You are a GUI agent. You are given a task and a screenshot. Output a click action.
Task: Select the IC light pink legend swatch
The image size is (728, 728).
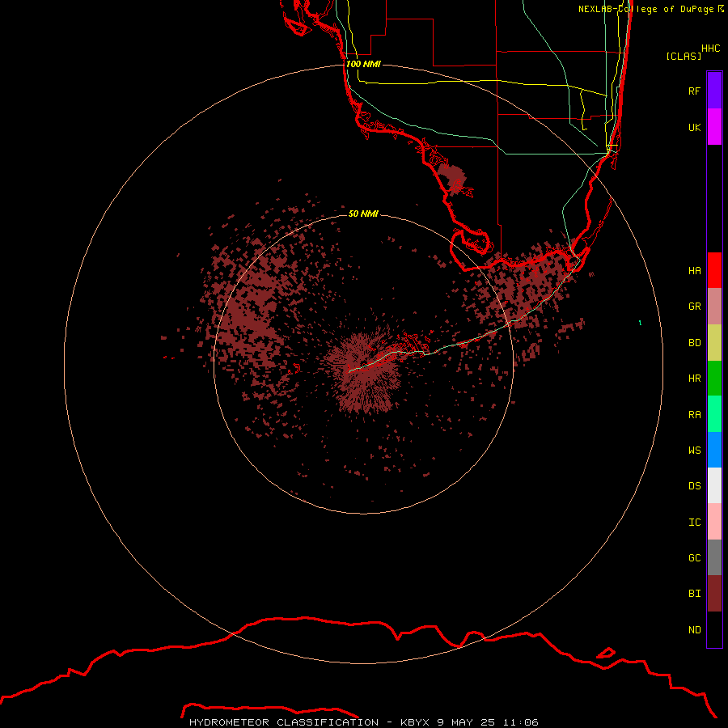click(x=714, y=522)
